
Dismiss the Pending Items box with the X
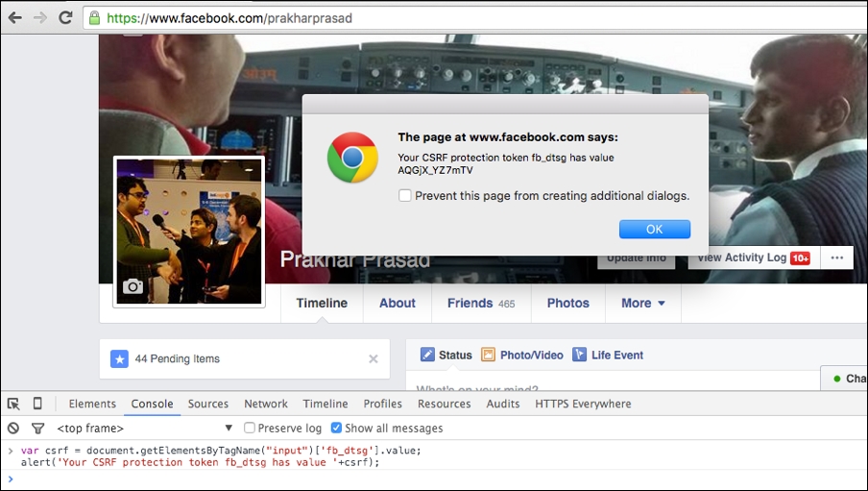(x=374, y=359)
